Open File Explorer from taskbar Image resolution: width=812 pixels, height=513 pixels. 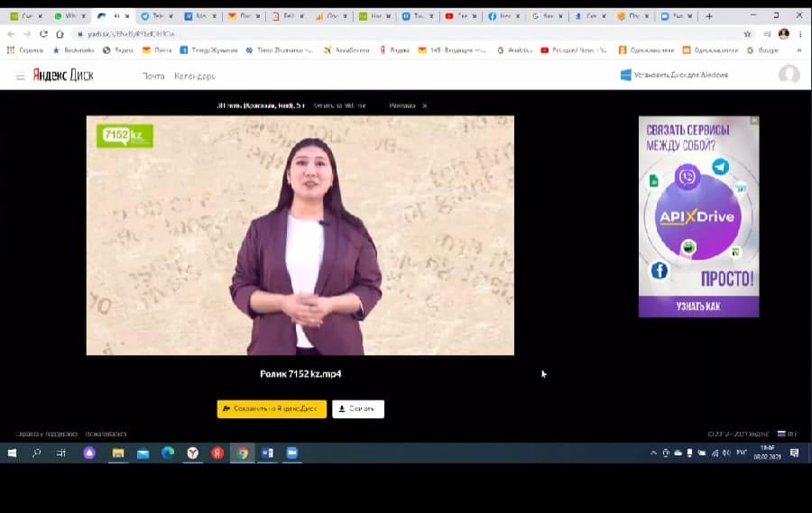click(x=118, y=453)
